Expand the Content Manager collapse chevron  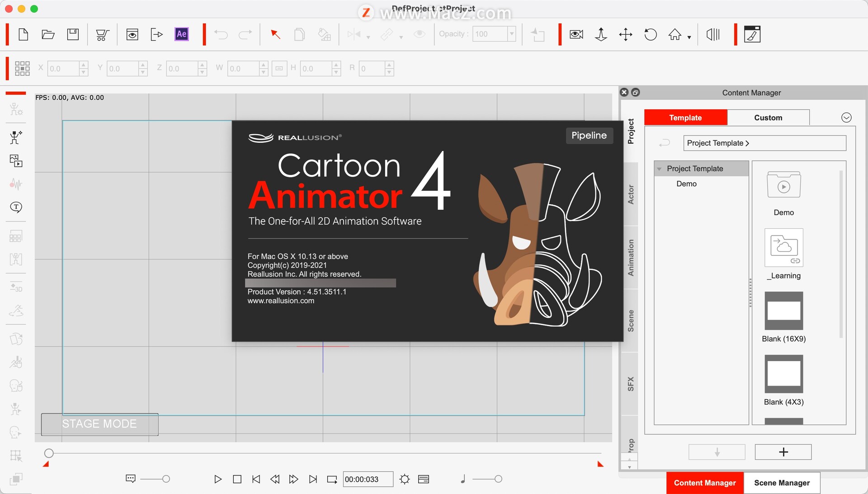tap(846, 117)
